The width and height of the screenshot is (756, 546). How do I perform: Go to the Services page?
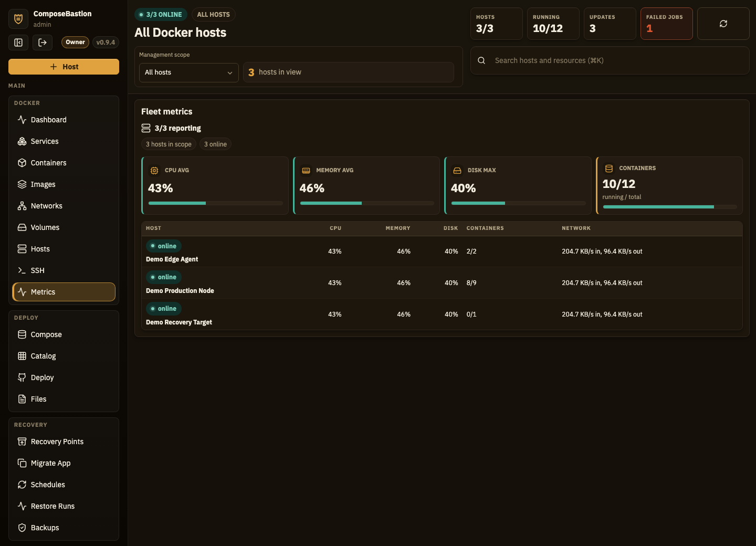click(x=64, y=141)
